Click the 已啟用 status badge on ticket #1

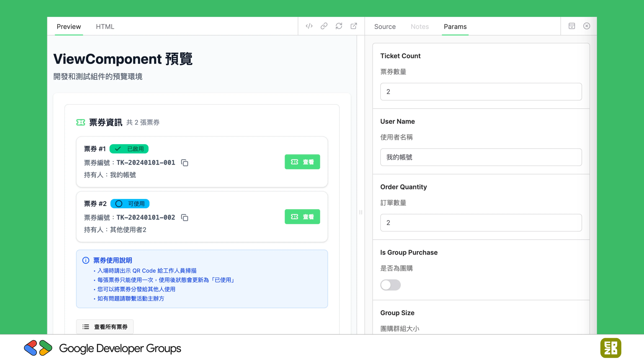(129, 149)
